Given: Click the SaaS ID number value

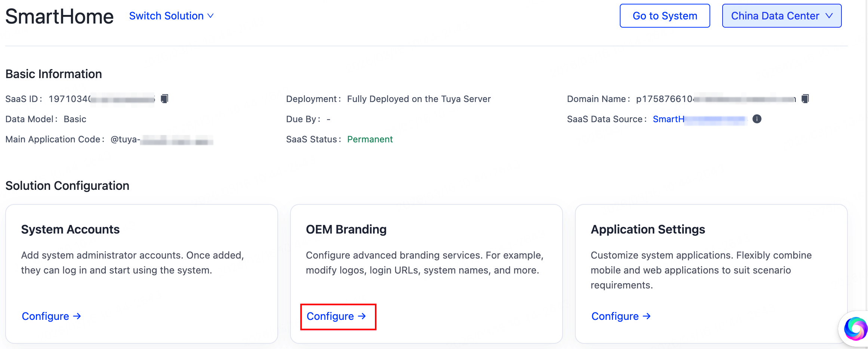Looking at the screenshot, I should (102, 99).
